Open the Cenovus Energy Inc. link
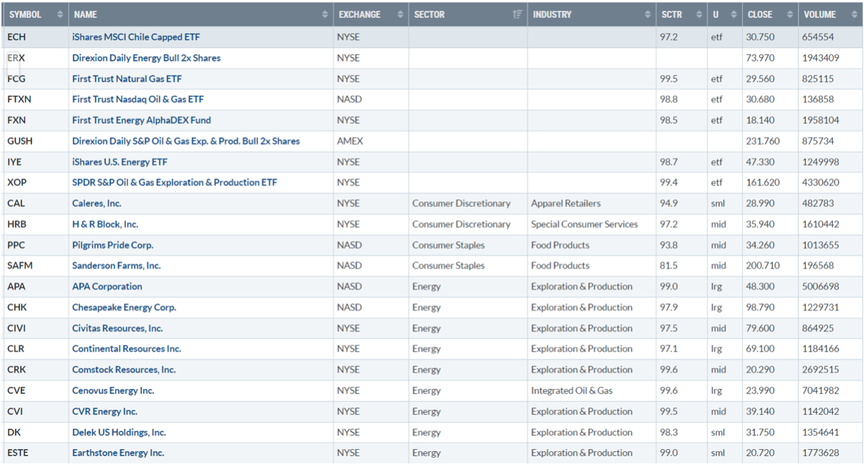 coord(113,390)
